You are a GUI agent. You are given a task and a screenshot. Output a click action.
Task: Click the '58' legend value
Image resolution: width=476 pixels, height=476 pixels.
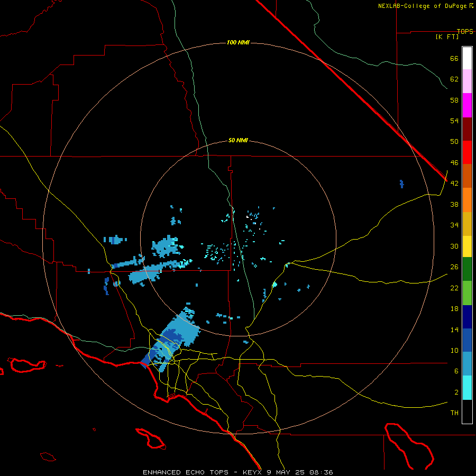pyautogui.click(x=454, y=100)
